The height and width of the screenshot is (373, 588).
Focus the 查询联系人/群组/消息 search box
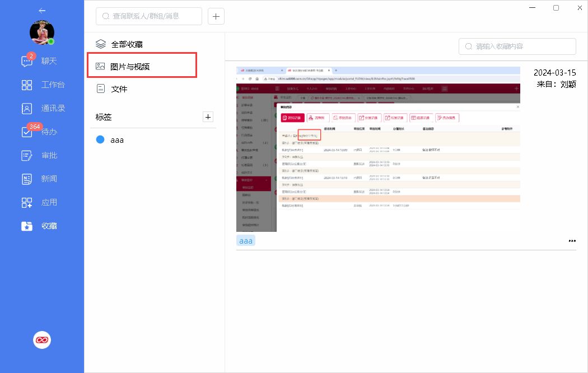(x=149, y=16)
